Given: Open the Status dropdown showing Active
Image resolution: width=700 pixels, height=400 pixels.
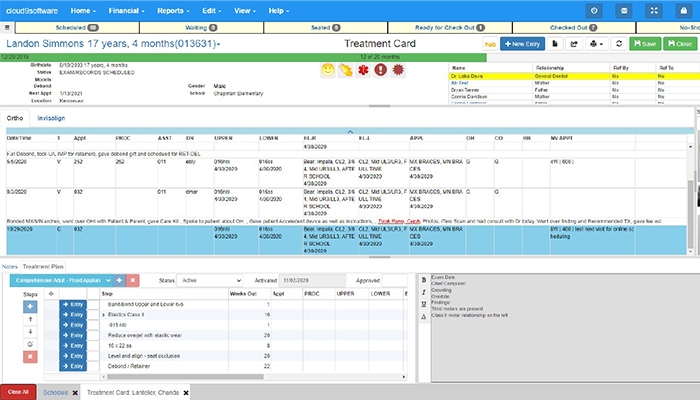Looking at the screenshot, I should (x=211, y=281).
